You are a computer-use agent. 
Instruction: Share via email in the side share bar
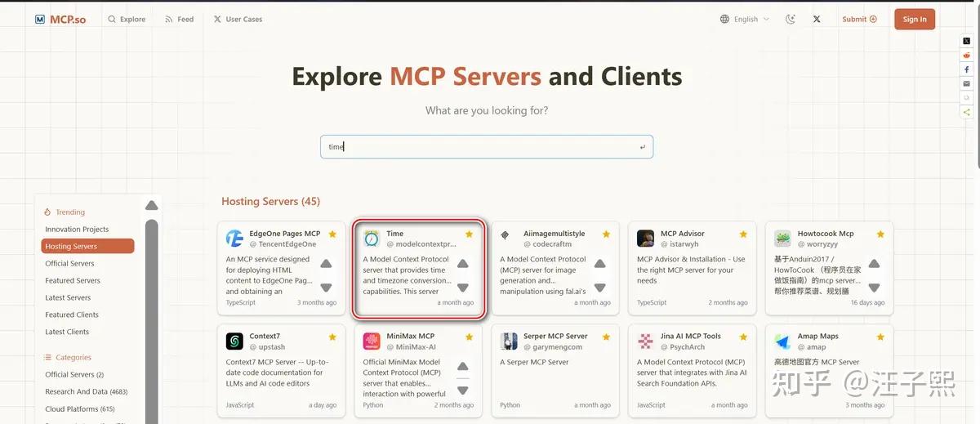tap(967, 83)
